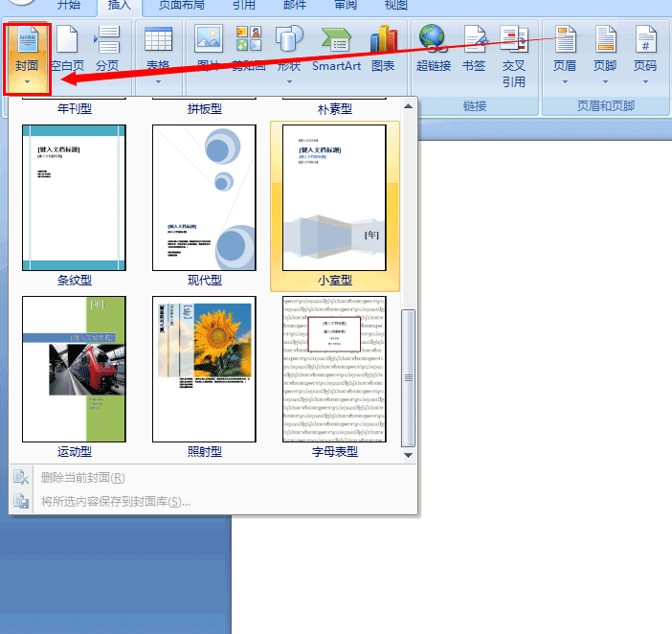Select the 运动型 train cover template
The width and height of the screenshot is (672, 634).
(x=74, y=369)
